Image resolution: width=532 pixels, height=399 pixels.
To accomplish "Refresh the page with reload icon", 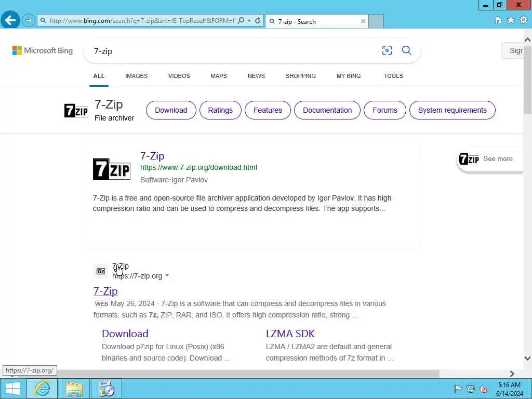I will tap(258, 21).
